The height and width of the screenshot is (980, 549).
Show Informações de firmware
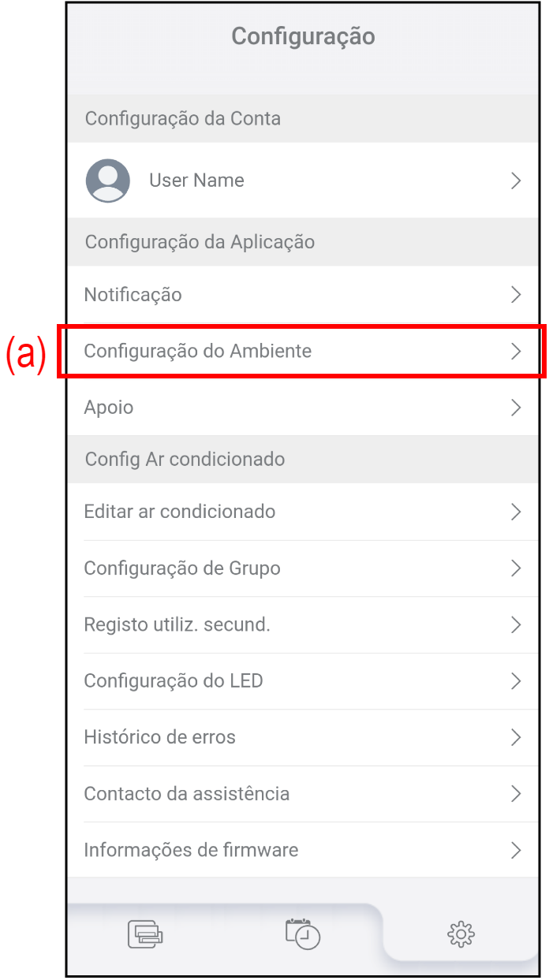191,851
